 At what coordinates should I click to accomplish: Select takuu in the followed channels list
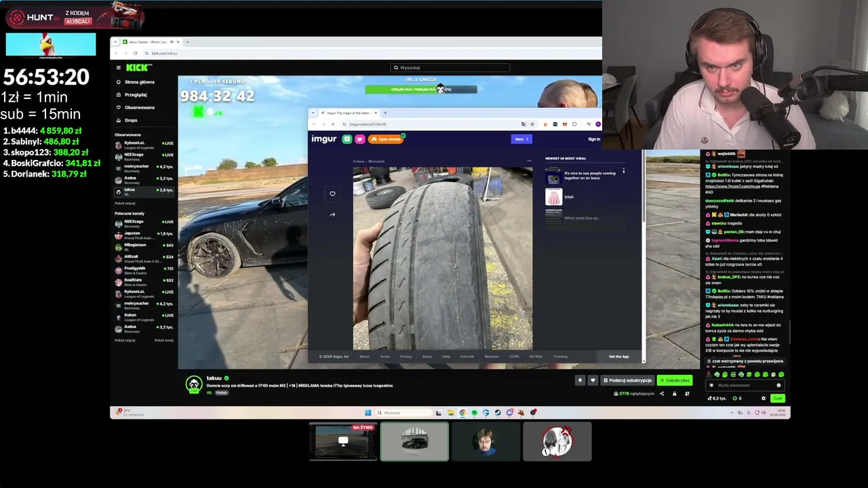click(144, 191)
